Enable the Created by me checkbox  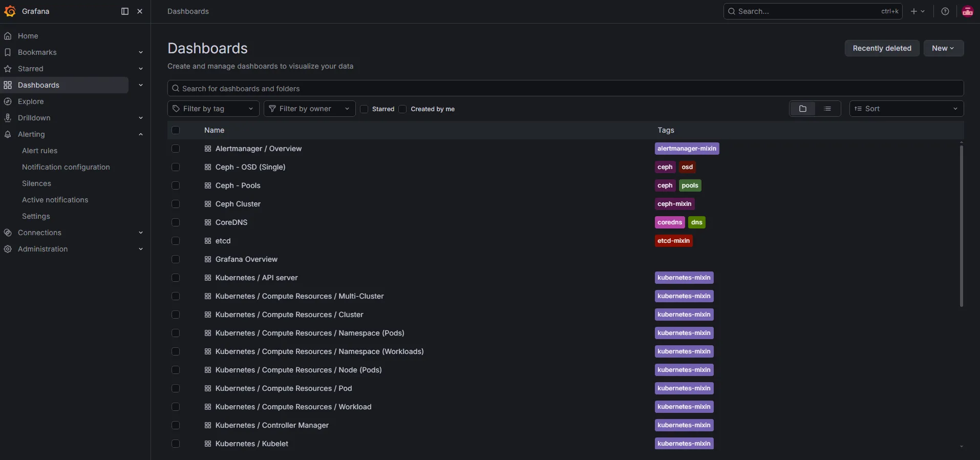(402, 109)
